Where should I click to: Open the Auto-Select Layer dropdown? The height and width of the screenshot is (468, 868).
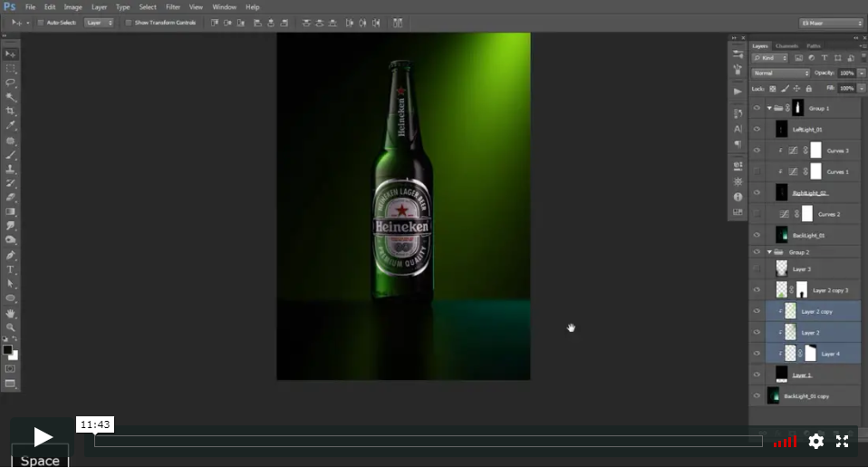tap(99, 23)
